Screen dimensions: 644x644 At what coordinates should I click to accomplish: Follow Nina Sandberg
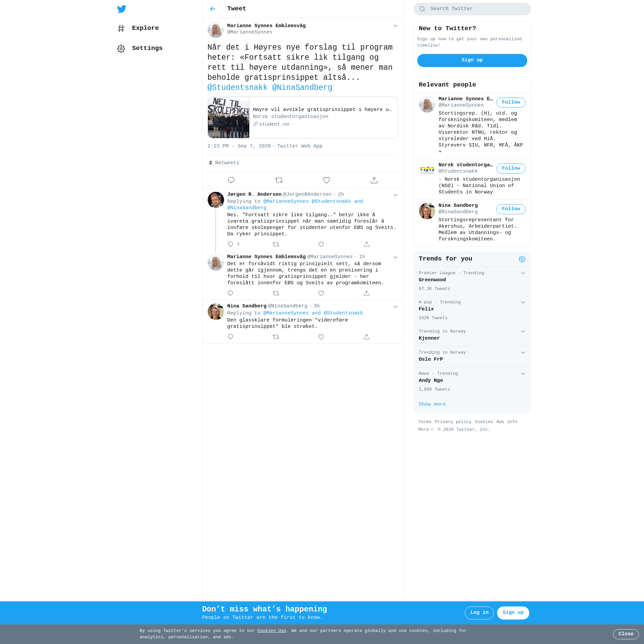[x=511, y=209]
